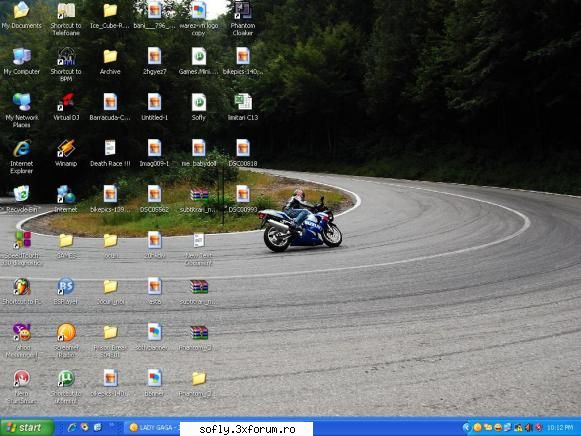
Task: Open the subtitrari_n... WinRAR archive beside DSC05562
Action: (199, 199)
